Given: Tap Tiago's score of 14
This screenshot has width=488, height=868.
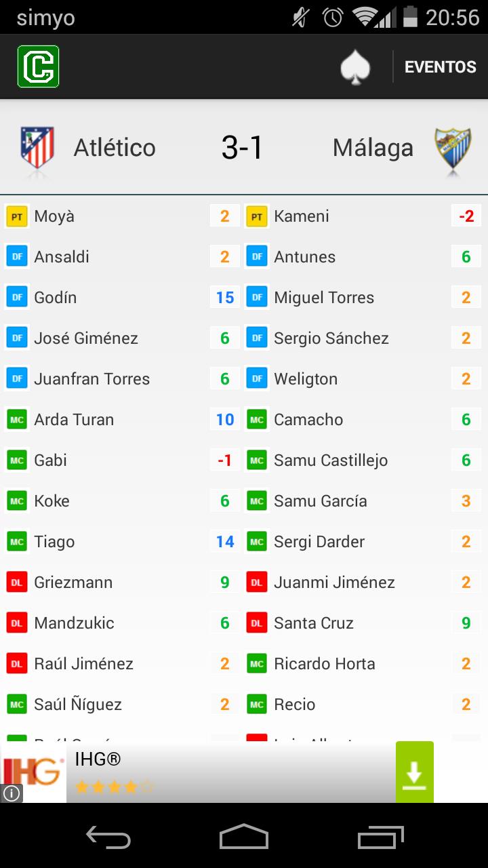Looking at the screenshot, I should [225, 542].
